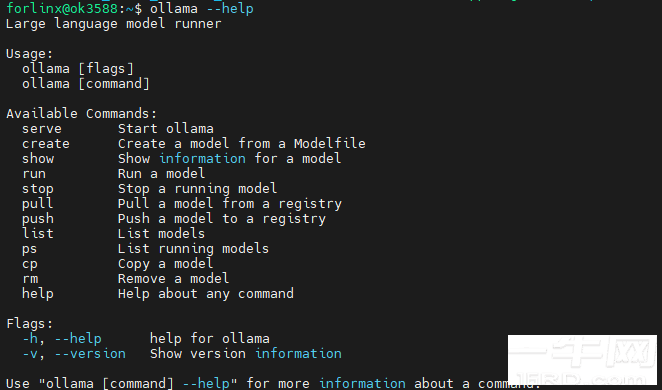This screenshot has width=662, height=390.
Task: Click 'information' in version flag description
Action: click(x=298, y=354)
